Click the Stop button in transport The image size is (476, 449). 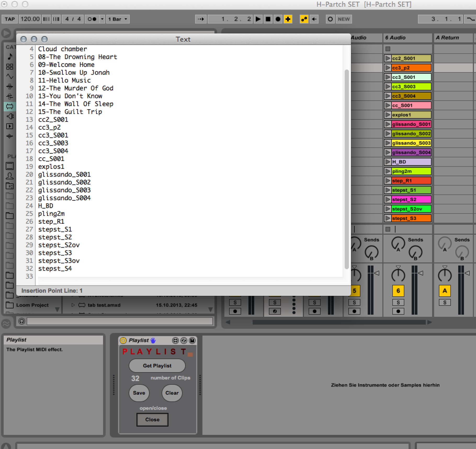point(268,19)
